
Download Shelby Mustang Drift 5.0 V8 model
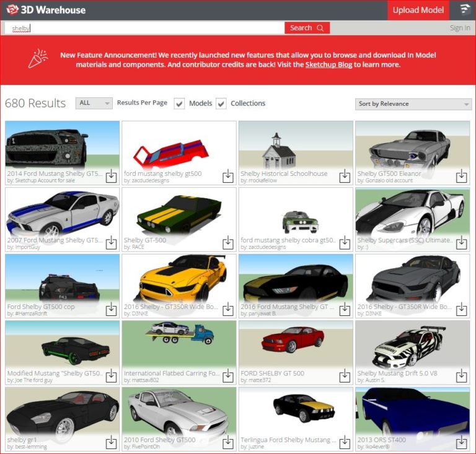click(x=461, y=375)
